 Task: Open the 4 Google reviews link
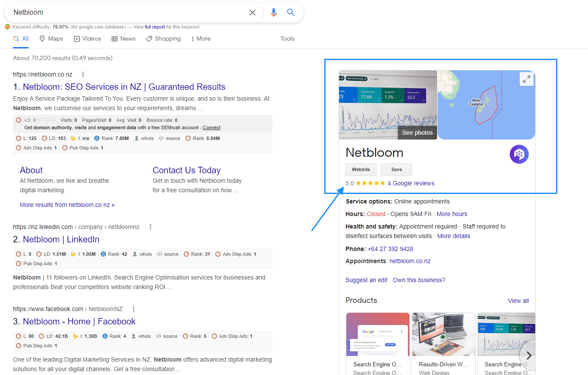pyautogui.click(x=411, y=183)
